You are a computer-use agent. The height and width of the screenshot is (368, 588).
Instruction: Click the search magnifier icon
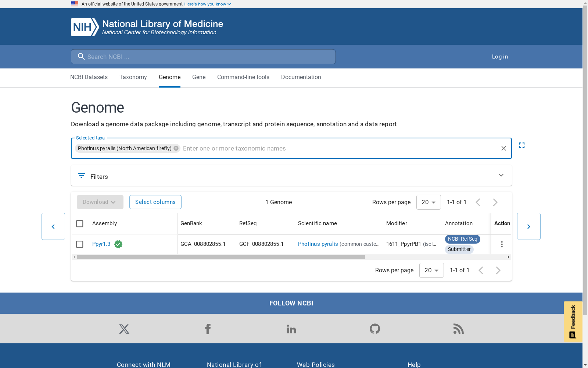click(81, 57)
